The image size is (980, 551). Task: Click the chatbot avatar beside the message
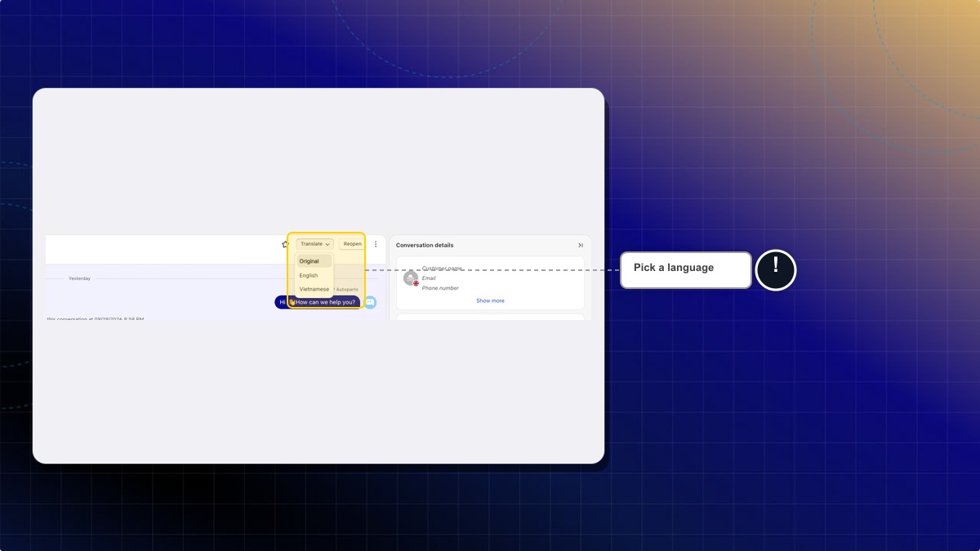370,302
